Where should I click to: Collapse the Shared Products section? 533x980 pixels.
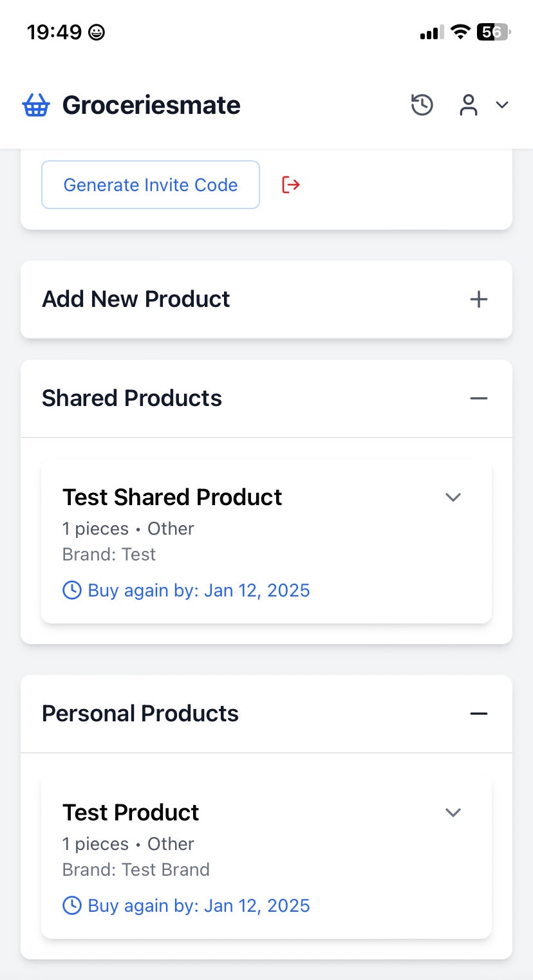click(x=478, y=398)
